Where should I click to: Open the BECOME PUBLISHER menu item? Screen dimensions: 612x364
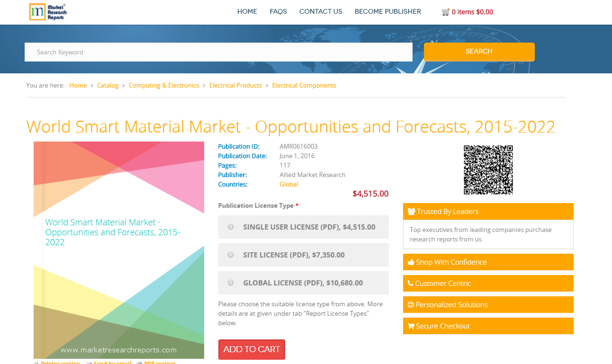pyautogui.click(x=388, y=11)
